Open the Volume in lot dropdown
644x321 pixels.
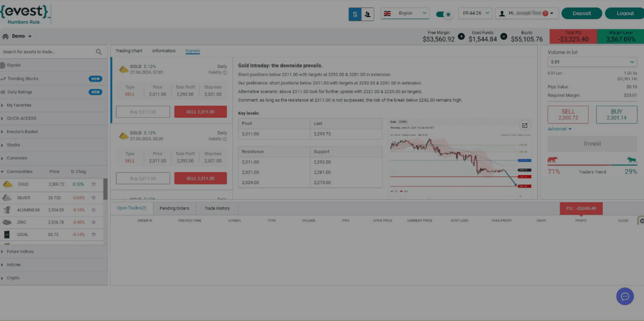coord(592,62)
